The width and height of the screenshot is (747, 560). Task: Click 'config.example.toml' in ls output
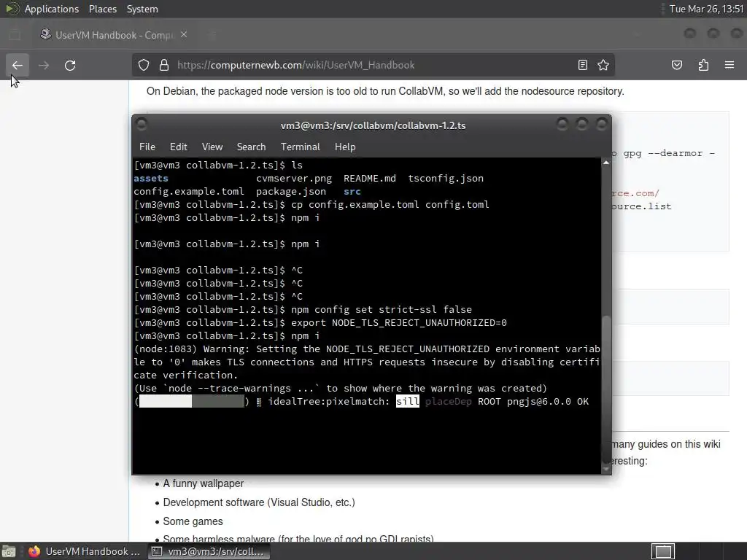[189, 192]
